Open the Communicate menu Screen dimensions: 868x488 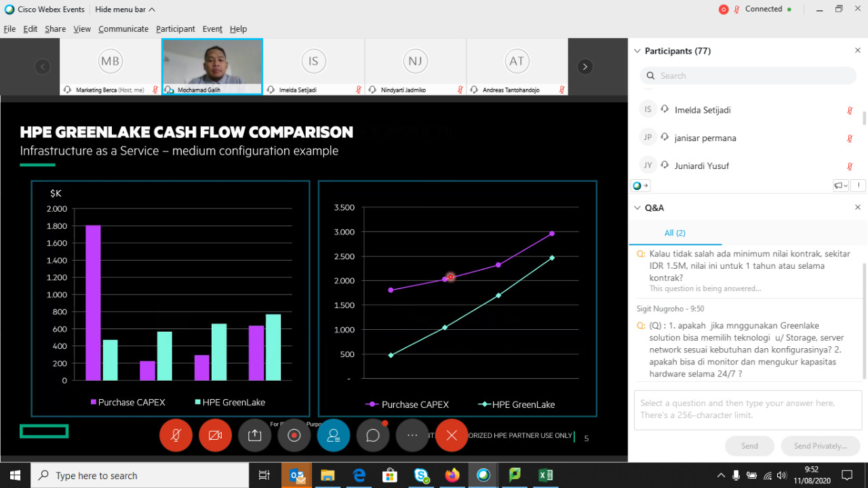coord(123,29)
